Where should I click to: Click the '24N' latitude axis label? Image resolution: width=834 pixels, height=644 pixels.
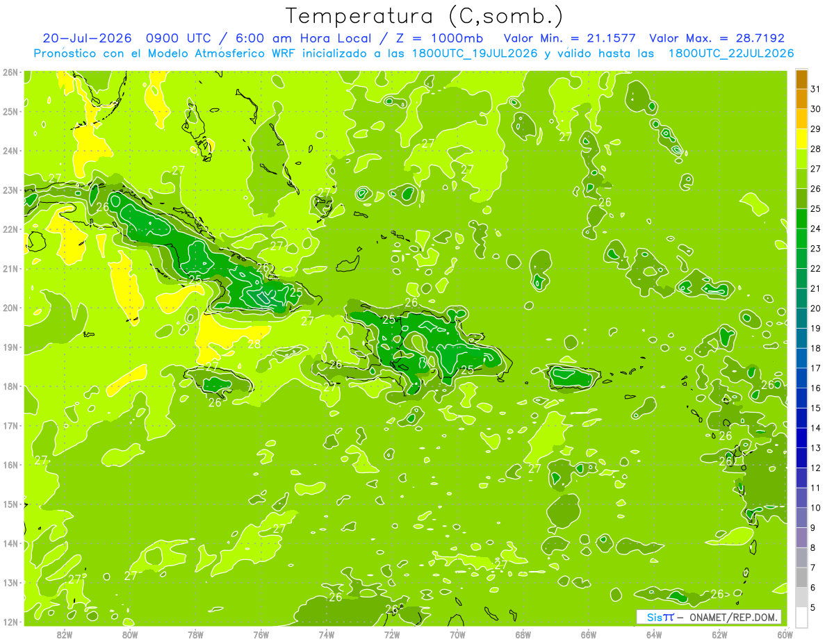10,151
